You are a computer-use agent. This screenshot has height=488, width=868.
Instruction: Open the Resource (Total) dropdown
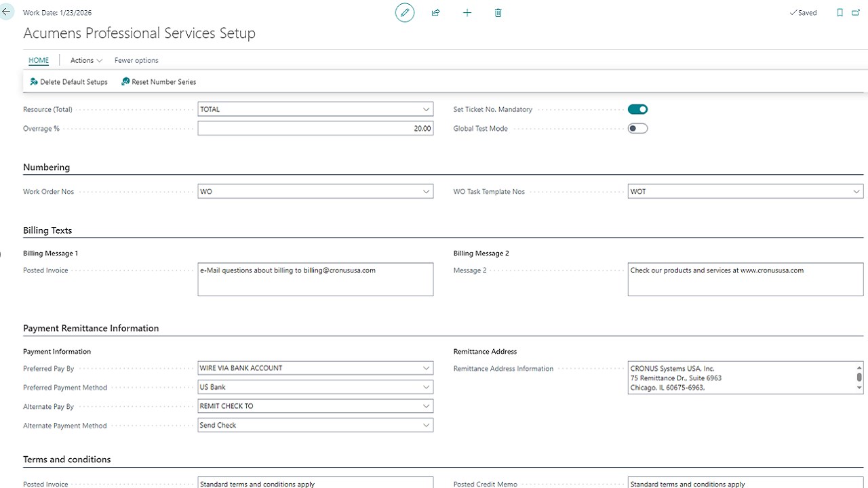pyautogui.click(x=426, y=108)
